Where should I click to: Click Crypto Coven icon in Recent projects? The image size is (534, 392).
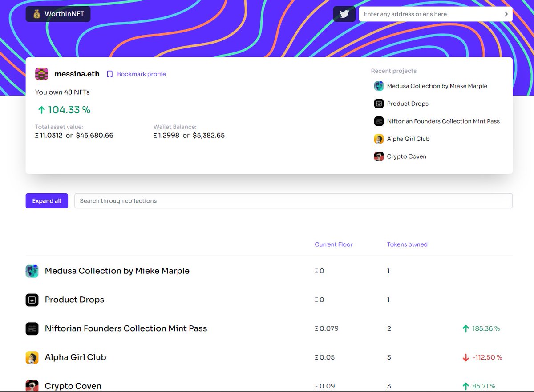point(379,156)
